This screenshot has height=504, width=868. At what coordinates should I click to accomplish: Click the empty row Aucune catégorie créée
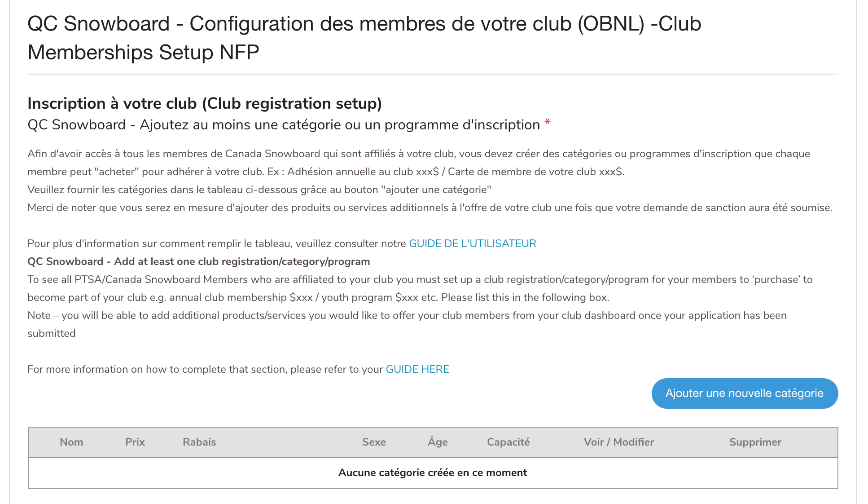(433, 473)
